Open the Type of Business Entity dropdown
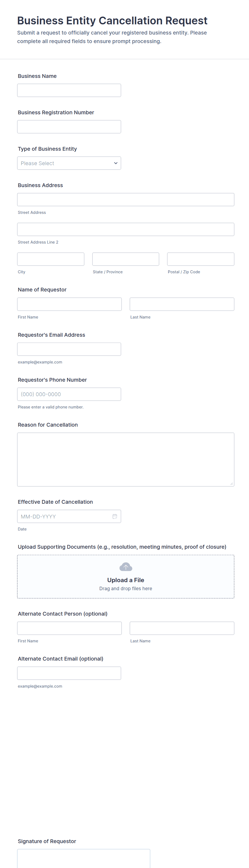 pyautogui.click(x=69, y=163)
